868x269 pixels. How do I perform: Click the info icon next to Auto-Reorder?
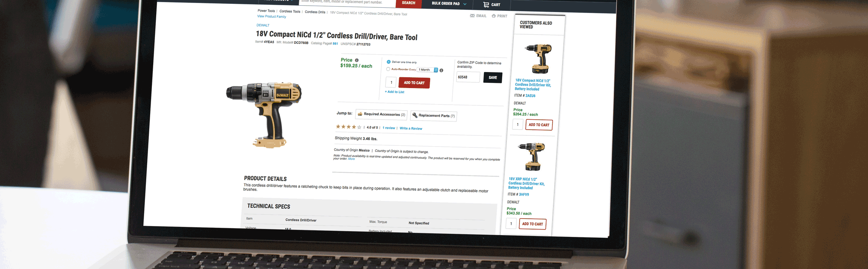click(x=441, y=70)
